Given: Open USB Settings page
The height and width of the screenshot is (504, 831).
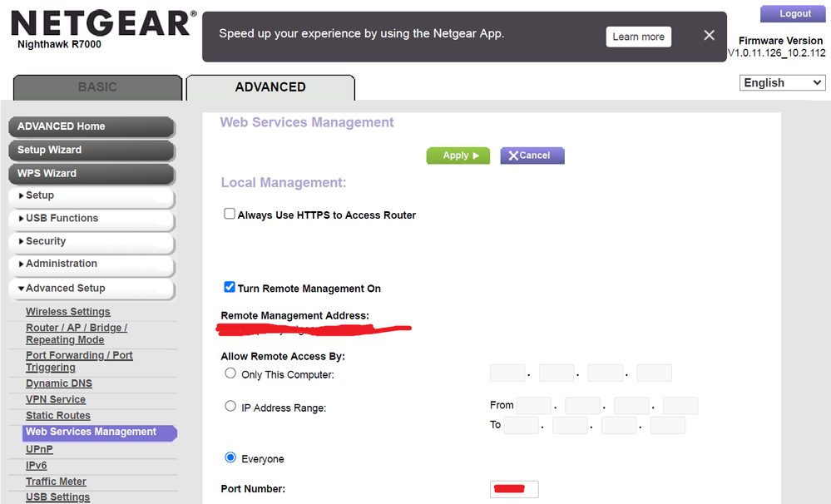Looking at the screenshot, I should point(57,497).
